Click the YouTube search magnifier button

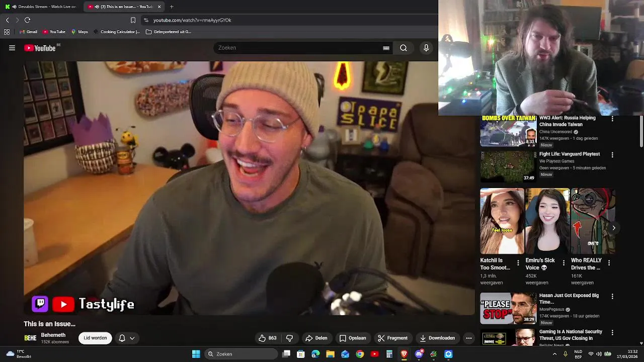tap(404, 48)
